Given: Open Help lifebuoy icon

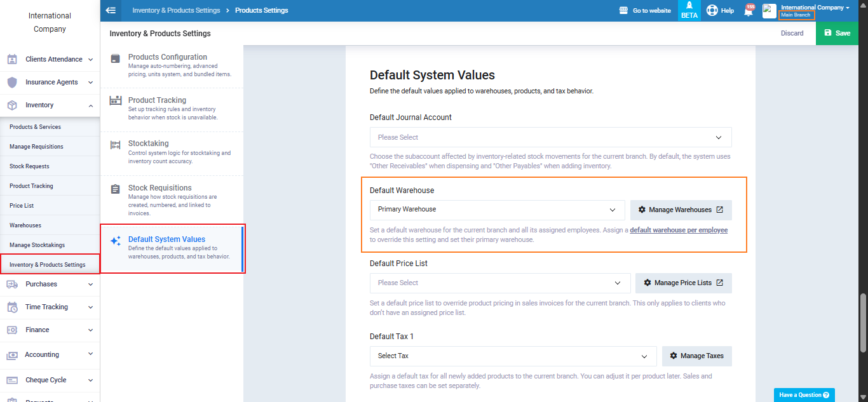Looking at the screenshot, I should tap(712, 11).
